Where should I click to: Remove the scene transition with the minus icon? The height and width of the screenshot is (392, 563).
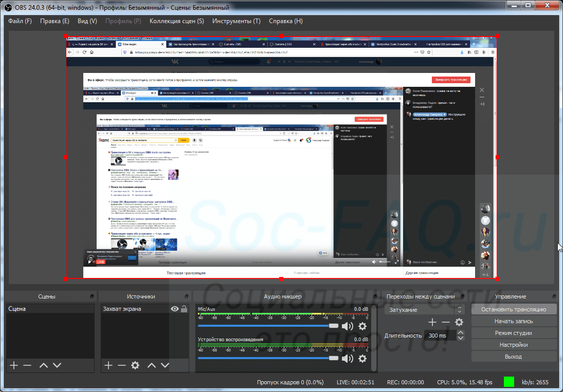[446, 322]
